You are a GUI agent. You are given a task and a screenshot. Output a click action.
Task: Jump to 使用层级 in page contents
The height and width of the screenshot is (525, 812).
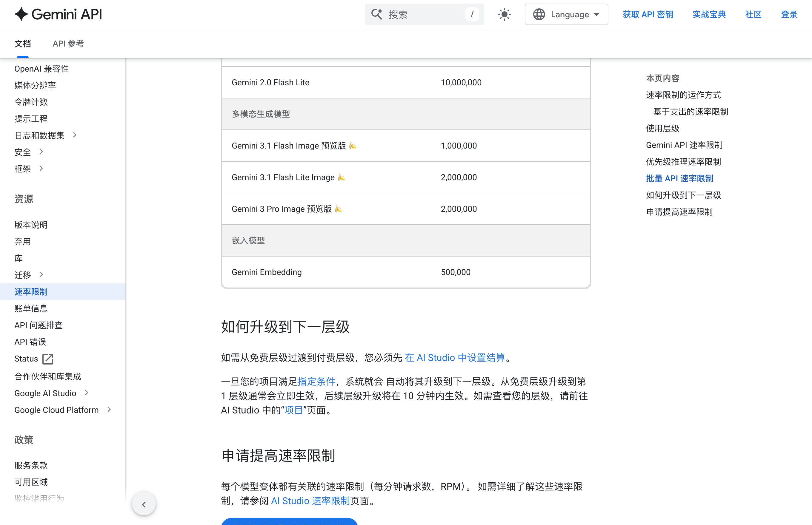click(662, 128)
